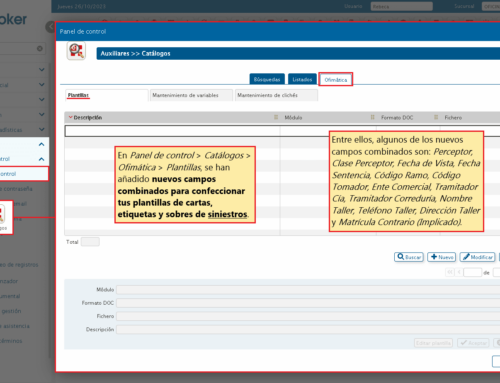This screenshot has height=383, width=500.
Task: Click the Aceptar button
Action: click(473, 343)
